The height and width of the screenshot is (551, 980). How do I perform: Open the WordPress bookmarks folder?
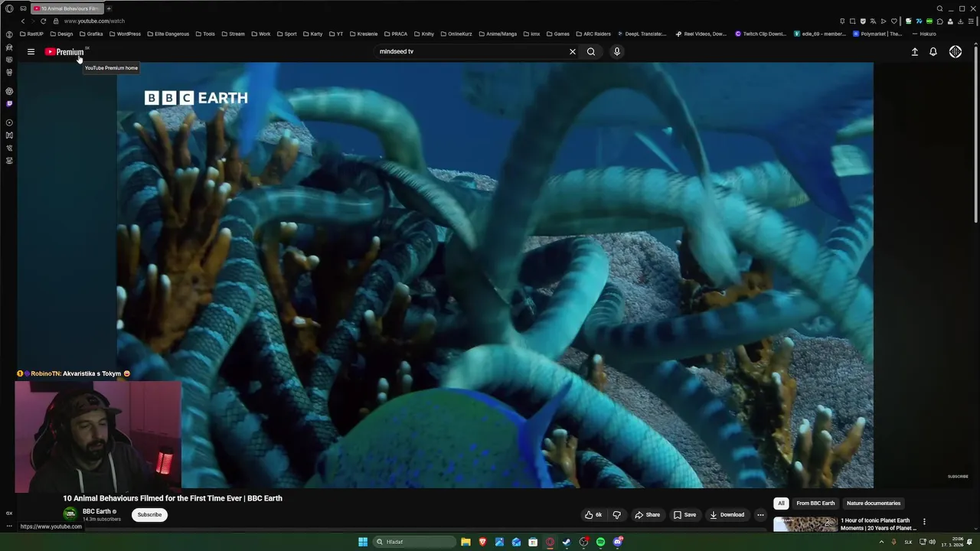125,34
